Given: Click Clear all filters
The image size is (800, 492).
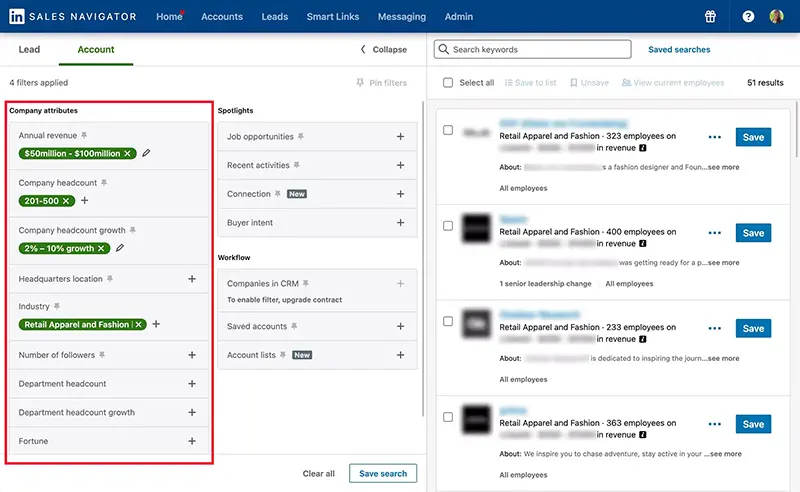Looking at the screenshot, I should (318, 474).
